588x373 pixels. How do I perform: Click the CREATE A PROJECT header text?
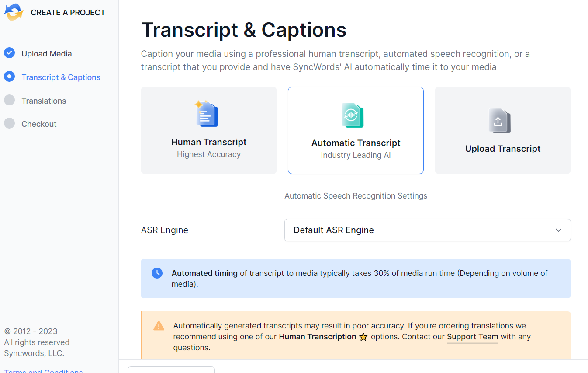[68, 13]
